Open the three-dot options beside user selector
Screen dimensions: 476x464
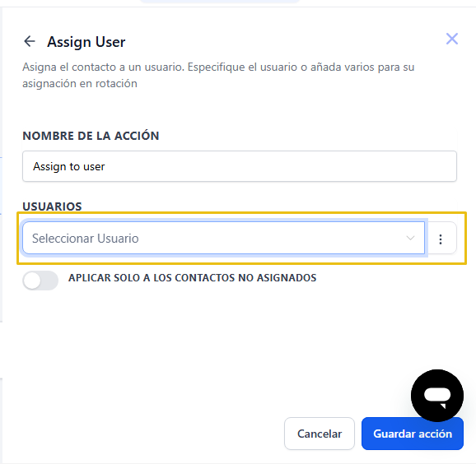441,239
